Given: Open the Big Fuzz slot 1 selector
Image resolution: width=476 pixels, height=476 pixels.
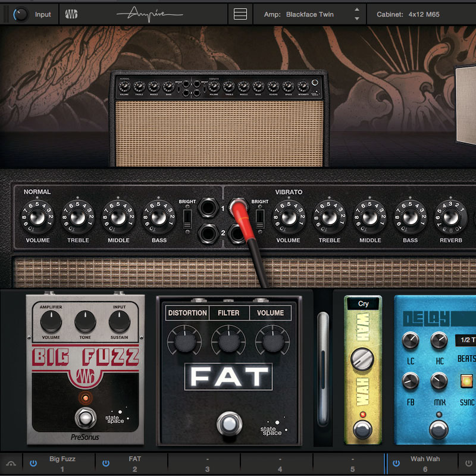Looking at the screenshot, I should (62, 464).
